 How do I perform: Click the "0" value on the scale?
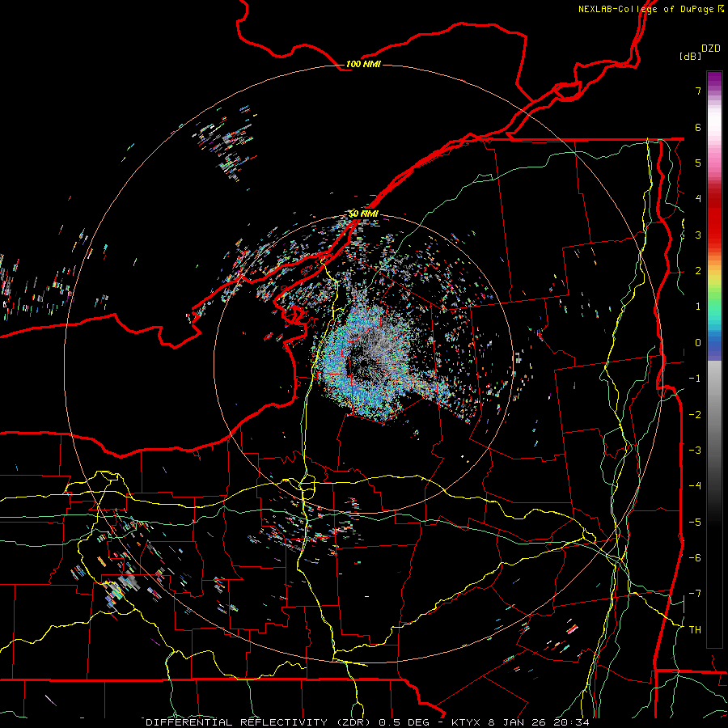(698, 343)
